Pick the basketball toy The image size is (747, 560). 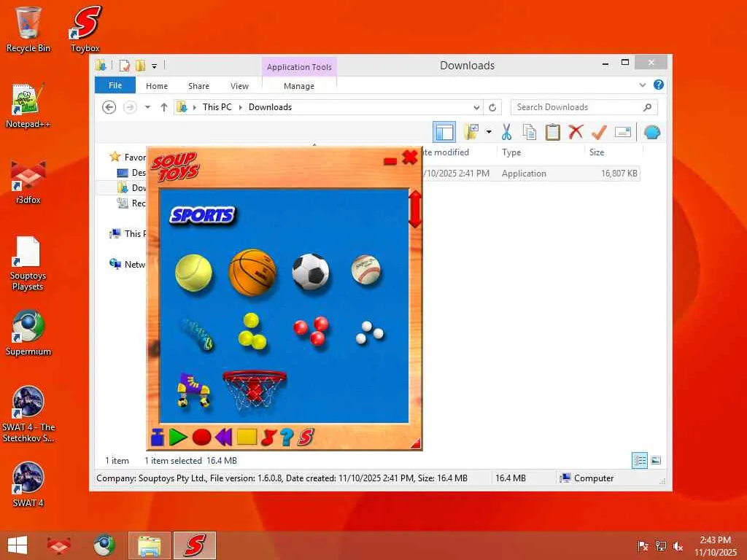point(252,273)
